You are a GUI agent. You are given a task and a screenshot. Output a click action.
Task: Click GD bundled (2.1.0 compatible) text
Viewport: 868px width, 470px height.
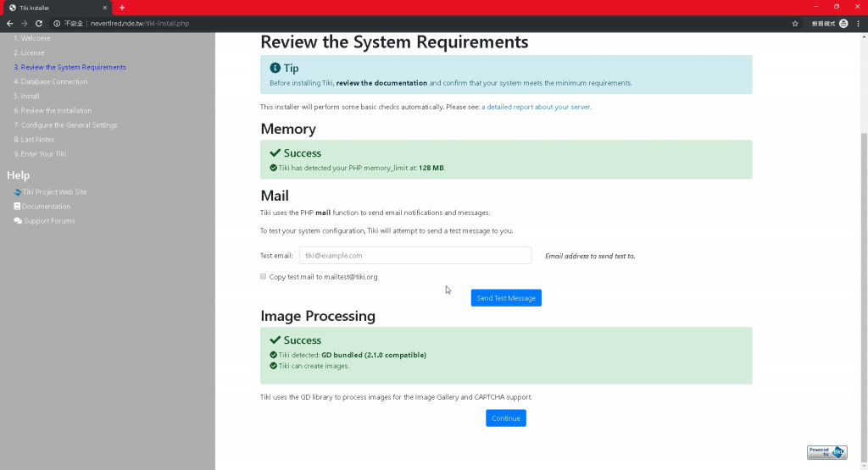(x=374, y=355)
